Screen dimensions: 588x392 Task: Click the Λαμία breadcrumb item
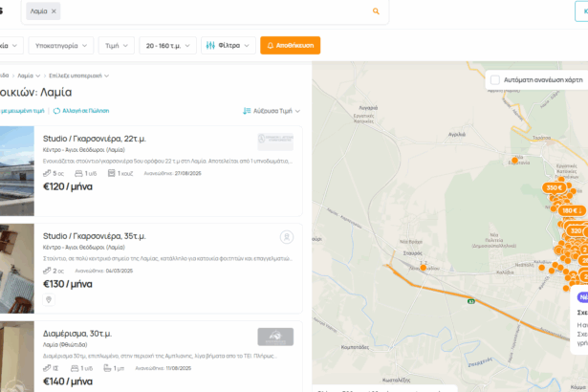[x=28, y=75]
